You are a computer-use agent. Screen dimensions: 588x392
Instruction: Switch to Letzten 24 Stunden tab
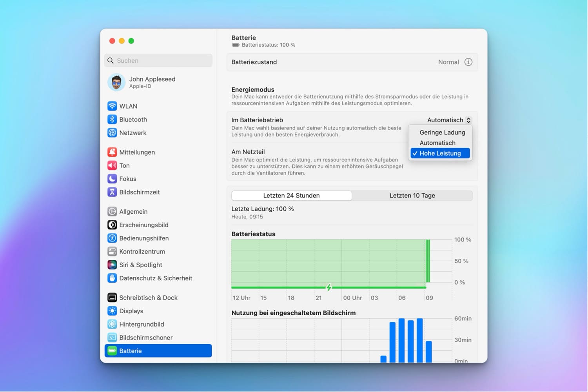point(291,196)
